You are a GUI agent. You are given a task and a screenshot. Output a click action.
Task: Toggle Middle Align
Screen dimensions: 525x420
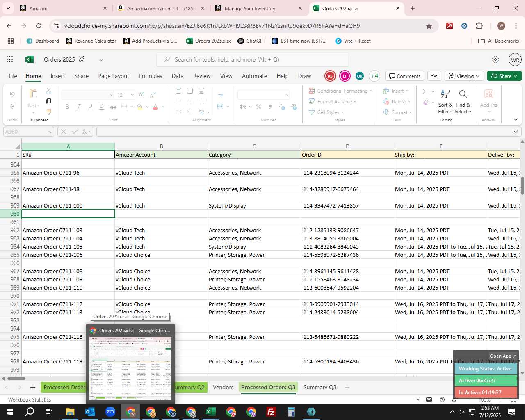(190, 91)
